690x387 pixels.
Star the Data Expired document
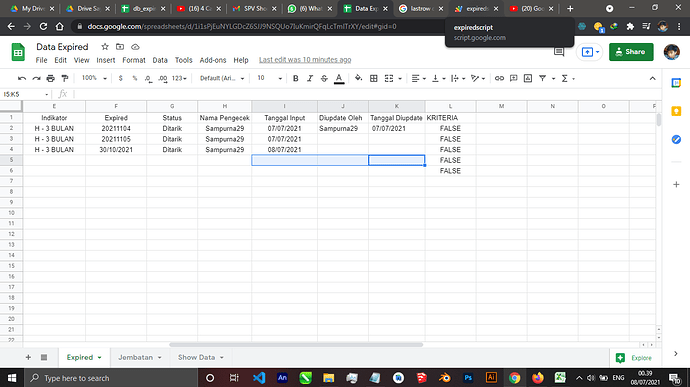click(105, 47)
